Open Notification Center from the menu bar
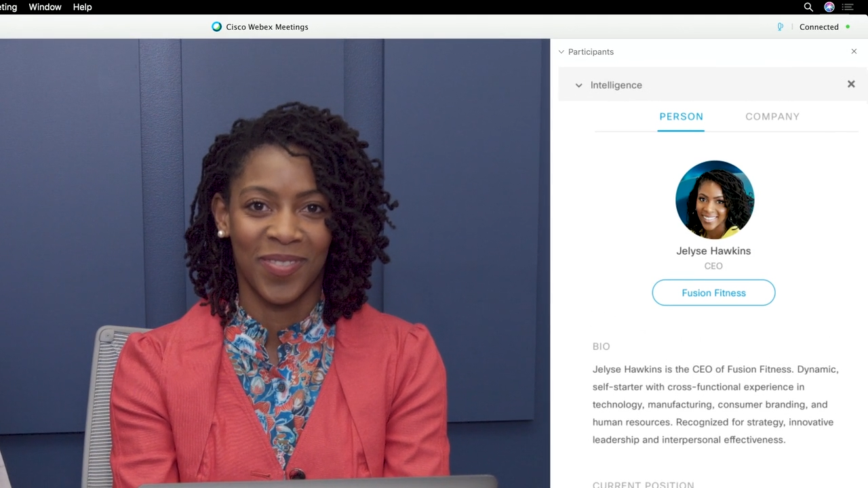The height and width of the screenshot is (488, 868). tap(848, 7)
